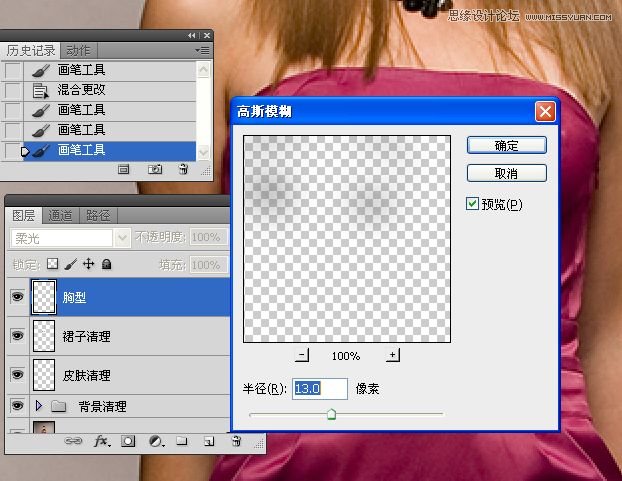Image resolution: width=622 pixels, height=481 pixels.
Task: Select the 胸型 layer name
Action: 74,297
